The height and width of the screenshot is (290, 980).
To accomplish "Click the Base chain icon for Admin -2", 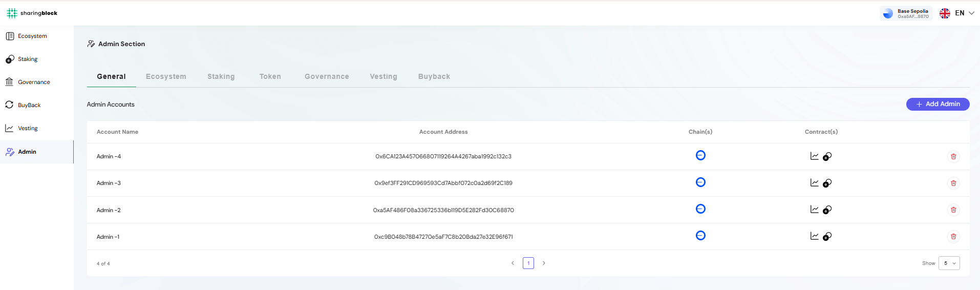I will coord(700,209).
